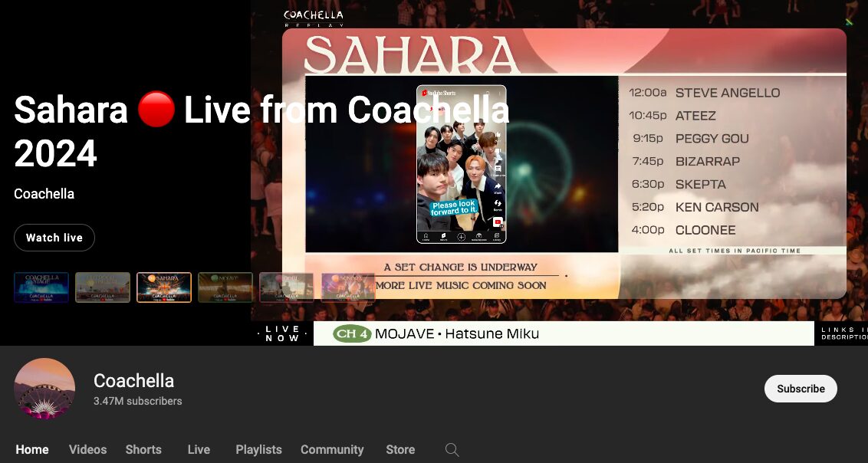The width and height of the screenshot is (868, 463).
Task: Tap the Create plus button in the Shorts nav
Action: [461, 236]
